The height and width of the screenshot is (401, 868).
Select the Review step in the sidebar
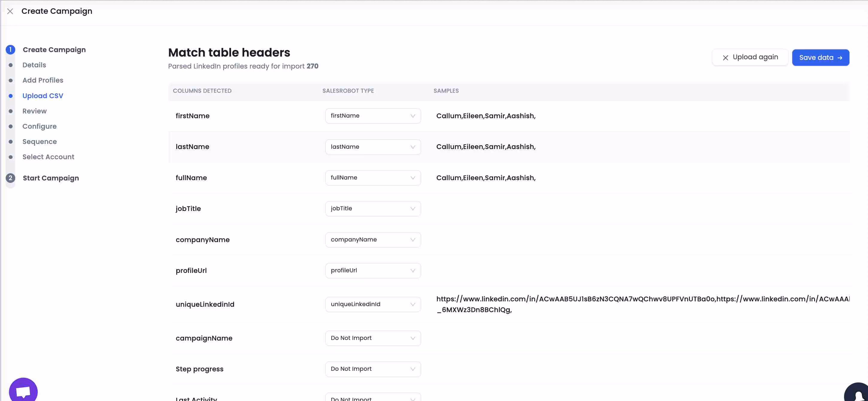pyautogui.click(x=34, y=111)
